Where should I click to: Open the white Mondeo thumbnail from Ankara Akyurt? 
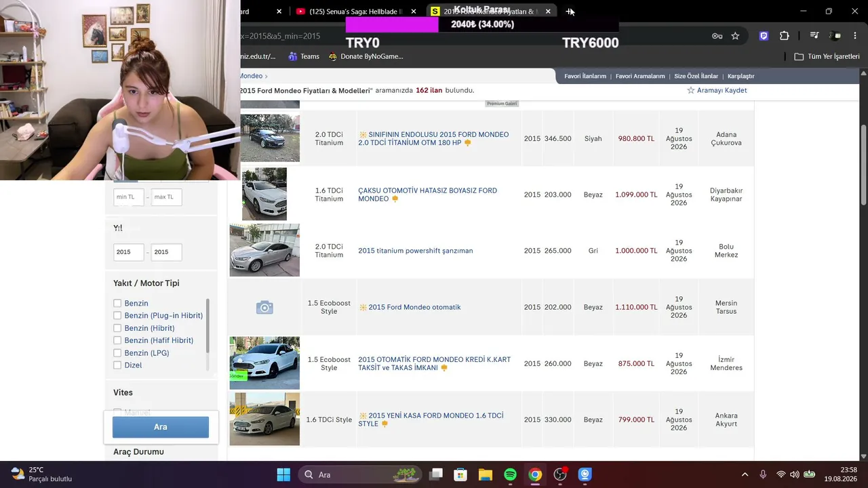tap(264, 419)
